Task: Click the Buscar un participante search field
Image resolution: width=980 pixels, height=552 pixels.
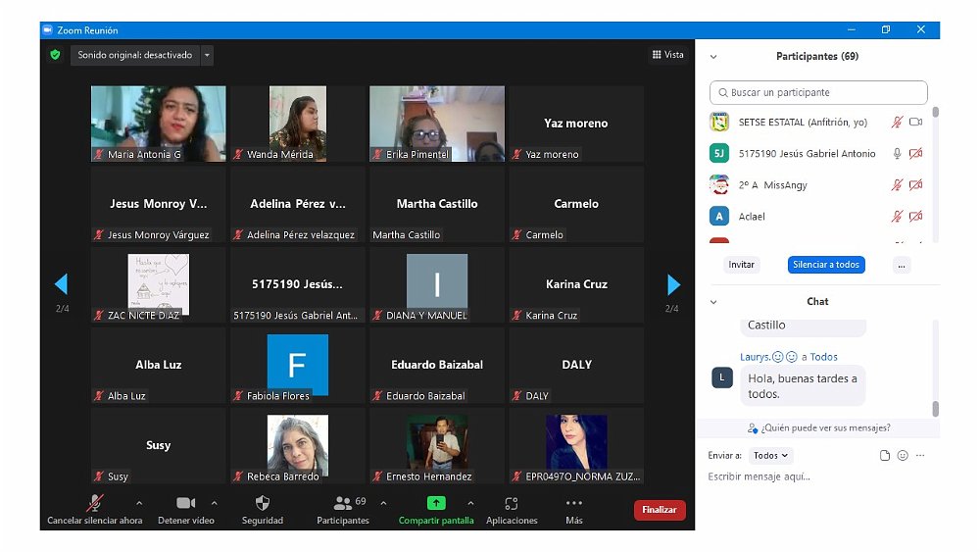Action: coord(818,93)
